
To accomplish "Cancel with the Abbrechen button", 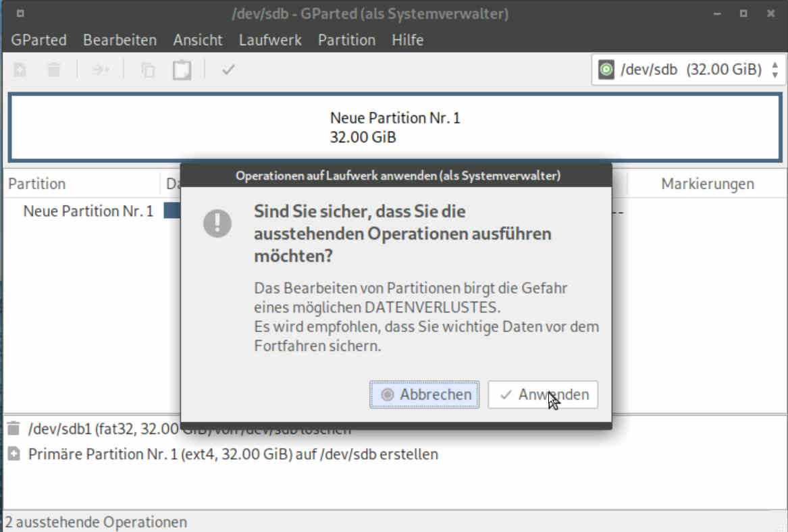I will pos(424,394).
